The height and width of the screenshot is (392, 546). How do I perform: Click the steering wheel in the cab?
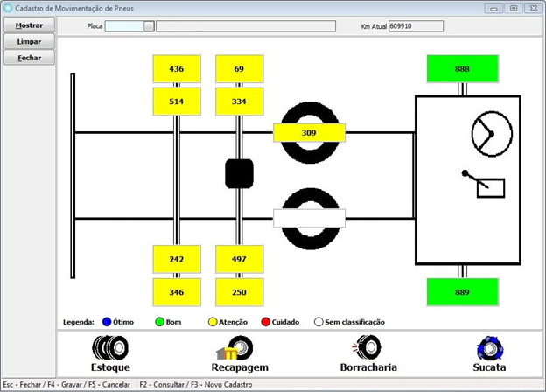(490, 132)
